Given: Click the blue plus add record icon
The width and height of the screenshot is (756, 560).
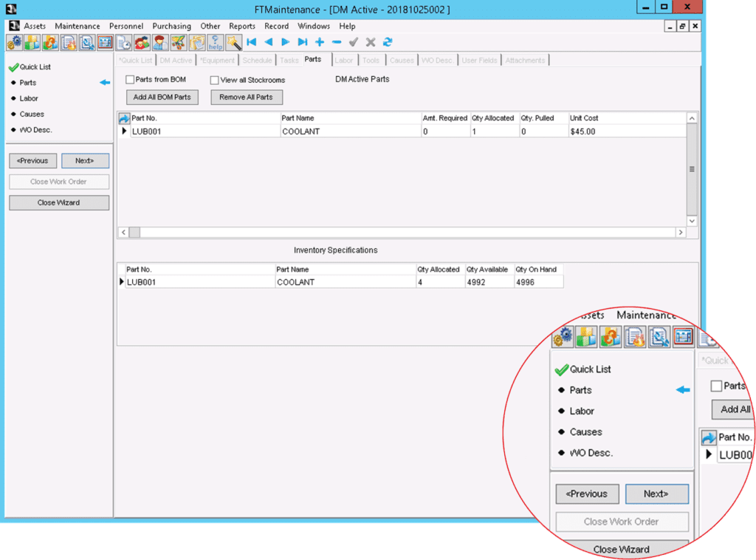Looking at the screenshot, I should point(320,42).
